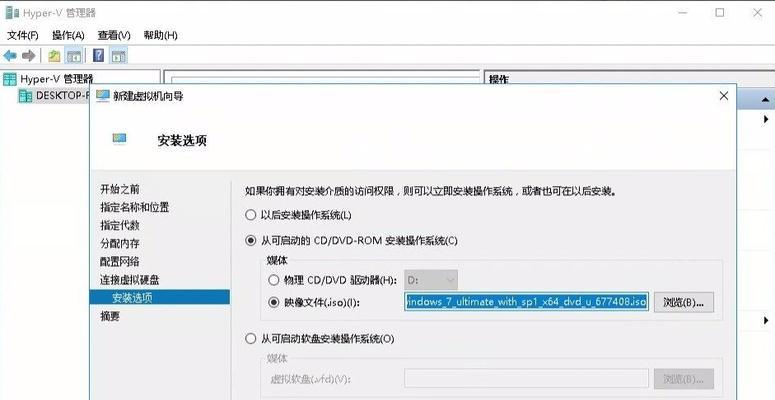The width and height of the screenshot is (775, 400).
Task: Click the Forward arrow toolbar icon
Action: coord(29,55)
